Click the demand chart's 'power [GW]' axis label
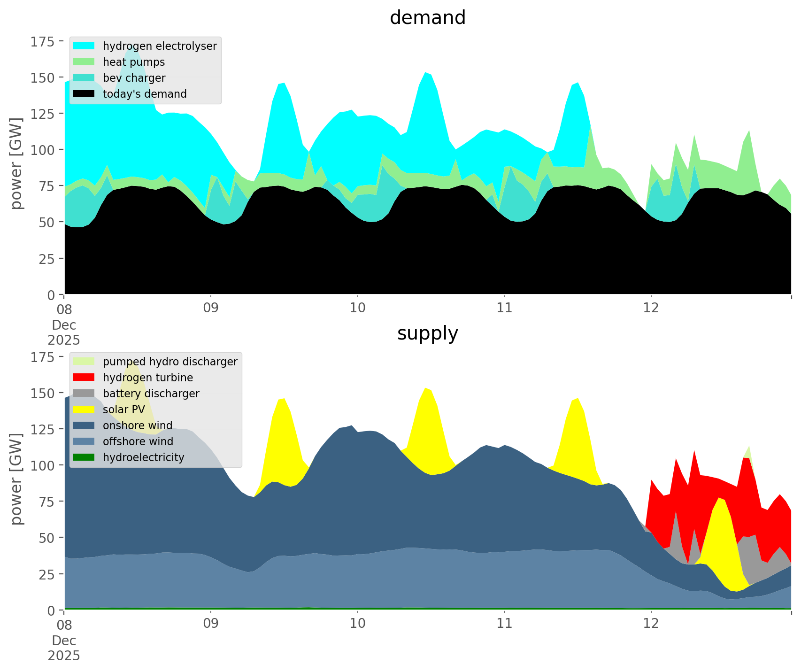Image resolution: width=801 pixels, height=672 pixels. [16, 163]
